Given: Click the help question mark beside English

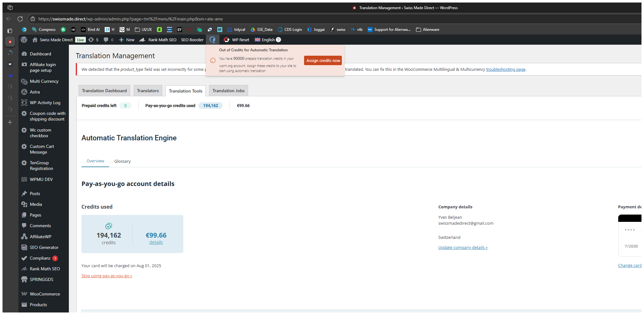Looking at the screenshot, I should 278,40.
